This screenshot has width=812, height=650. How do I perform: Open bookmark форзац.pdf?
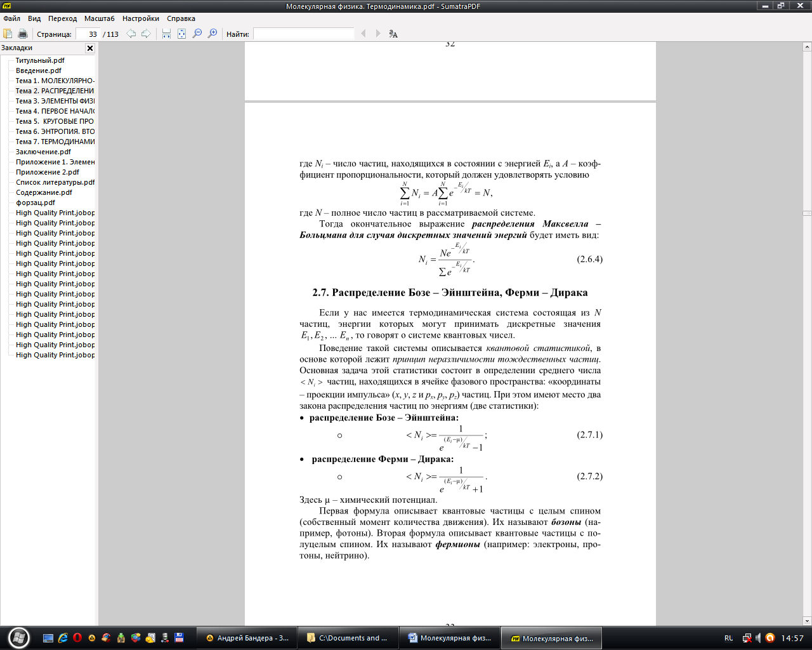point(36,202)
